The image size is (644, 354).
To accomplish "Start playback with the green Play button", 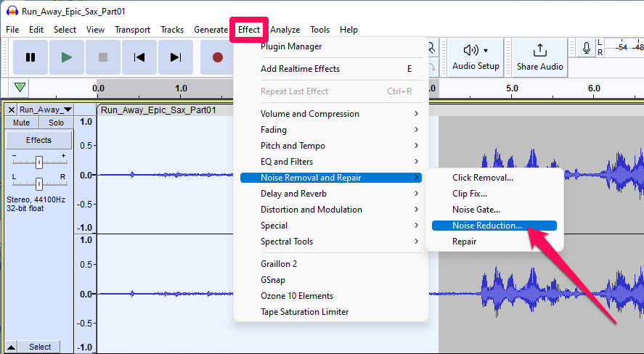I will [x=67, y=57].
